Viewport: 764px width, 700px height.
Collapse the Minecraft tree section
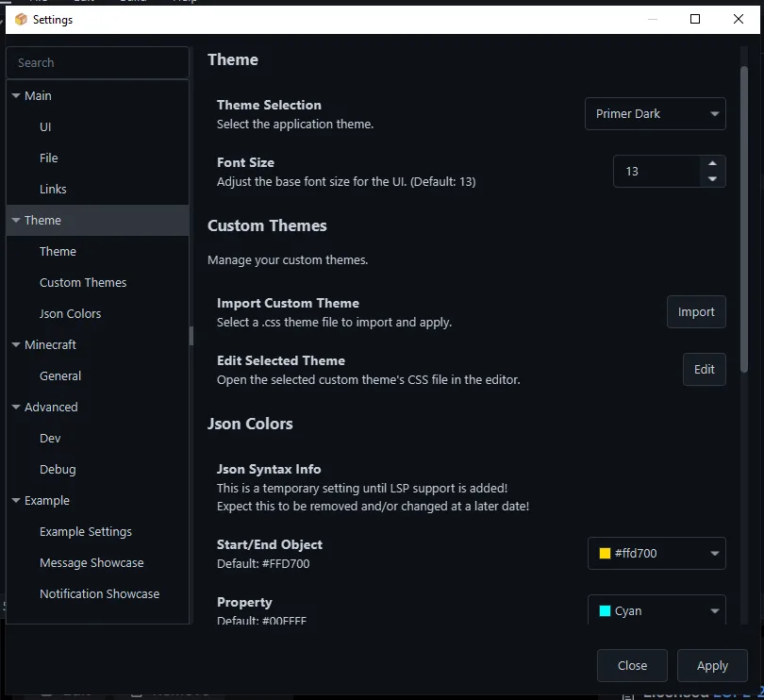[x=16, y=345]
